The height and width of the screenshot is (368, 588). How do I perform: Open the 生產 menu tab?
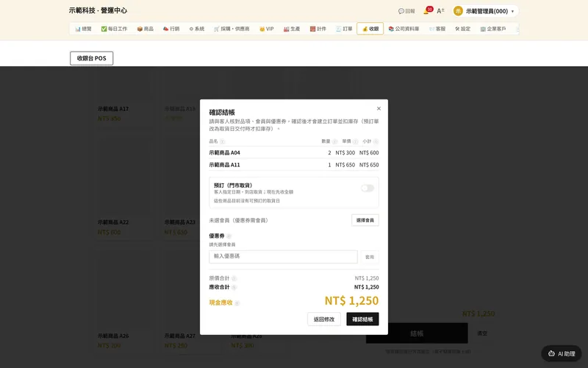pos(292,29)
